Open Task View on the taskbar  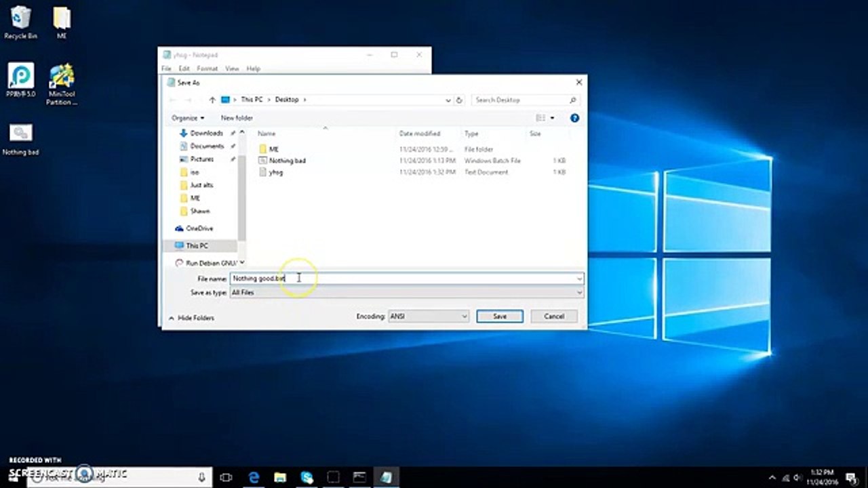[x=226, y=477]
